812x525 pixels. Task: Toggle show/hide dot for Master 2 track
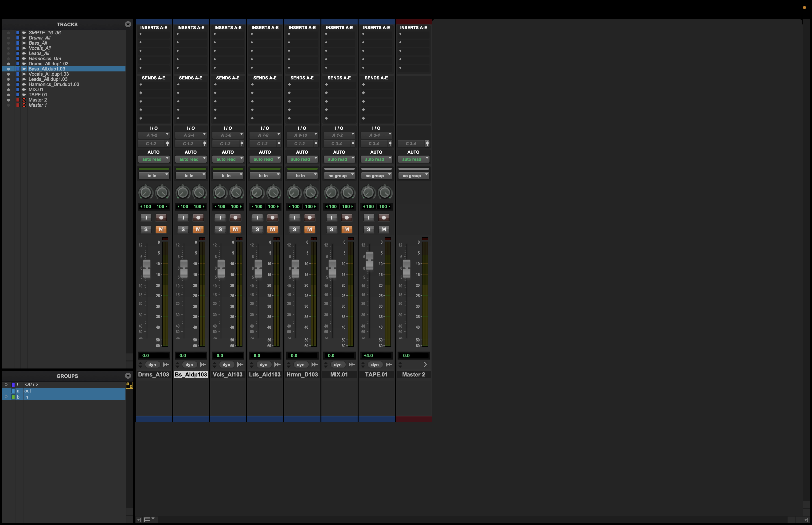click(8, 100)
